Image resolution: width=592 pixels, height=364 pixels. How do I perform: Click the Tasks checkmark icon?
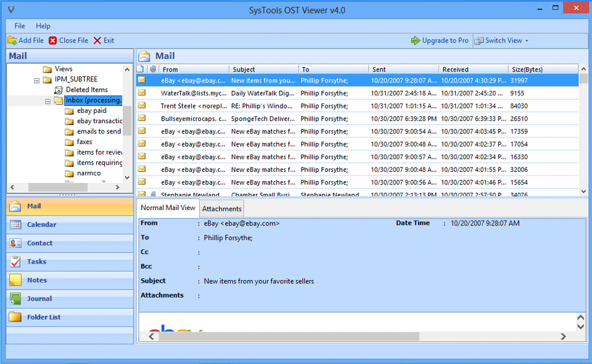(15, 261)
